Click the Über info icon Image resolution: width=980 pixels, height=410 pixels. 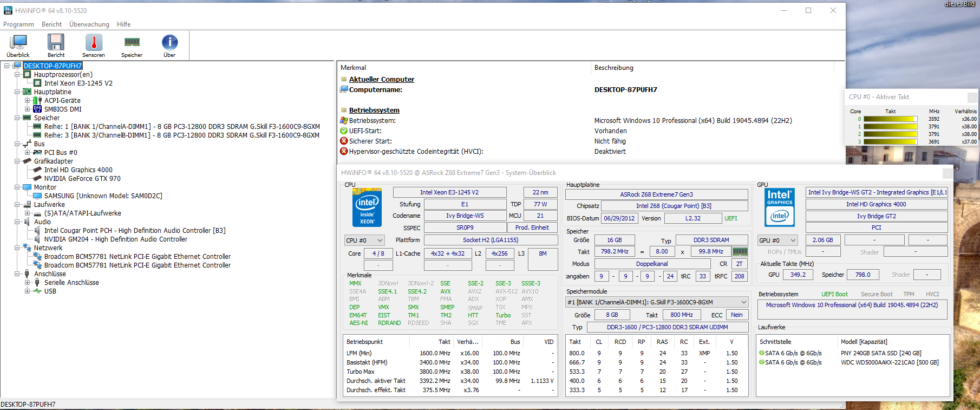[169, 42]
